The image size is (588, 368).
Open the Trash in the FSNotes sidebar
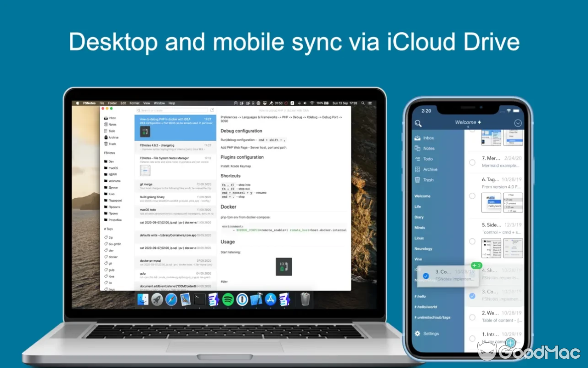coord(112,144)
